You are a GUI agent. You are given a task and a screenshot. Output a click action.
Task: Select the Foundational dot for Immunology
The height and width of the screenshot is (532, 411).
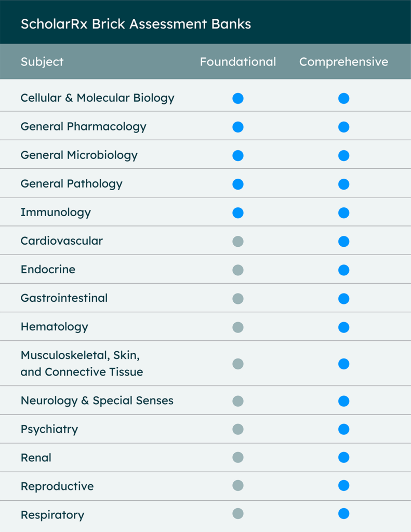(238, 212)
